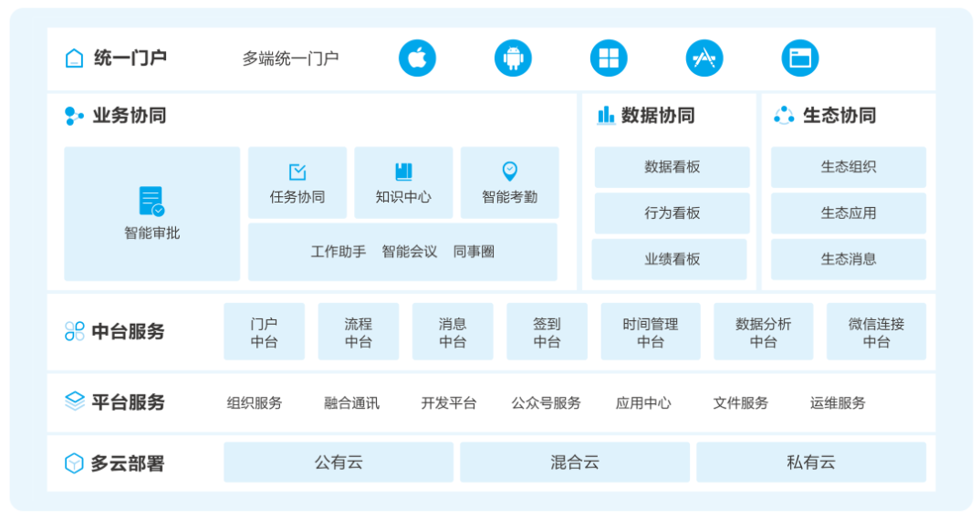Screen dimensions: 980x520
Task: Click the 任务协同 checkbox icon
Action: click(297, 172)
